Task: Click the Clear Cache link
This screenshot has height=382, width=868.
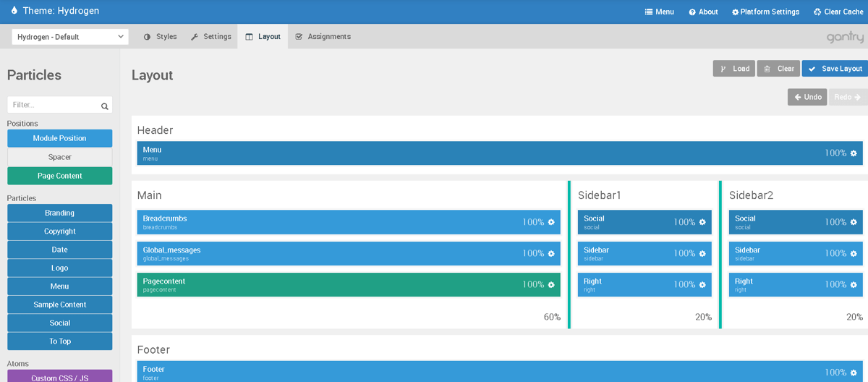Action: 838,12
